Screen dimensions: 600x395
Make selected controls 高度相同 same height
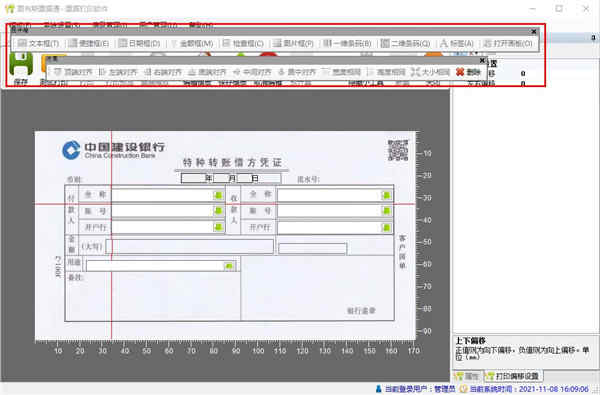pos(386,72)
